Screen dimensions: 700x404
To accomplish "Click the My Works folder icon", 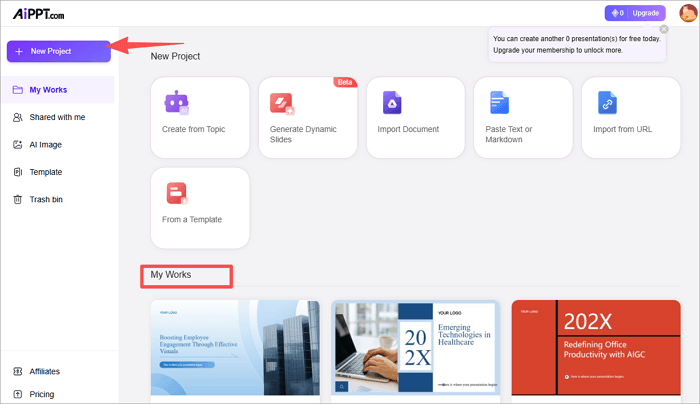I will [x=17, y=90].
